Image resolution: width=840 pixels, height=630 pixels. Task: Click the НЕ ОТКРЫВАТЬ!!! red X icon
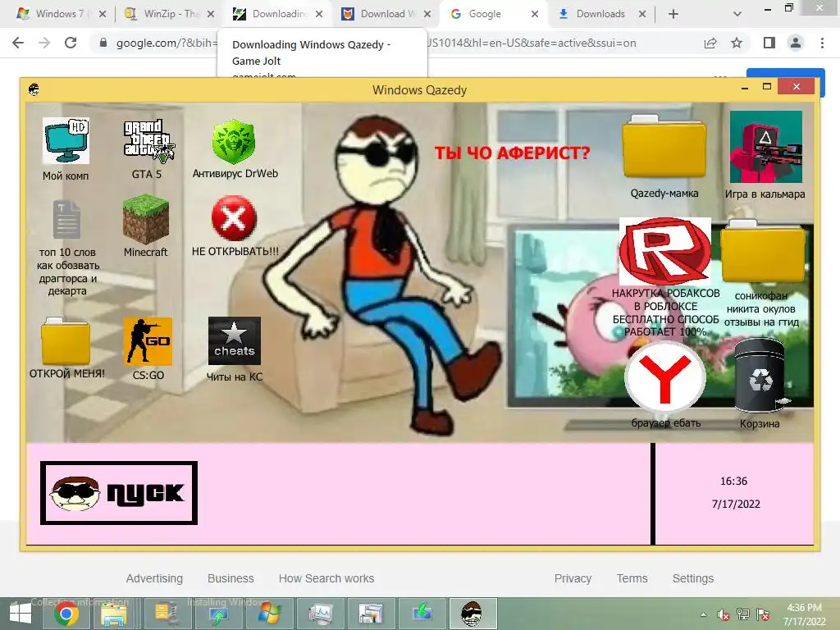click(x=234, y=218)
